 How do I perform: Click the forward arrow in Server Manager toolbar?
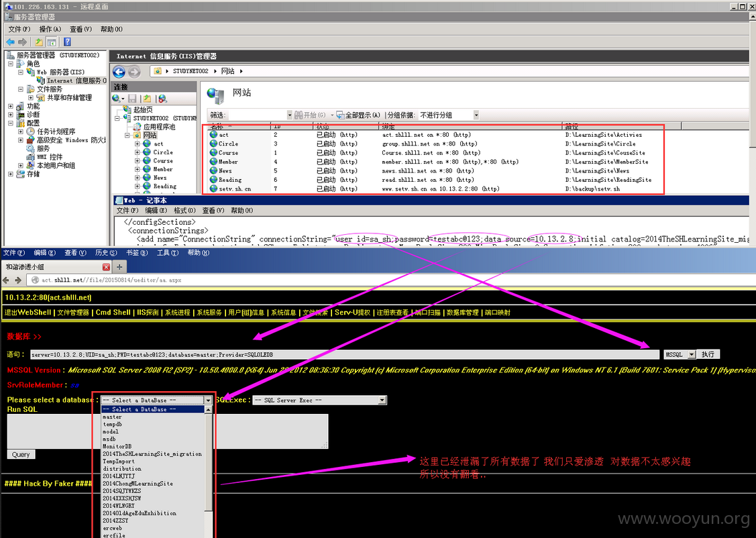[x=22, y=42]
